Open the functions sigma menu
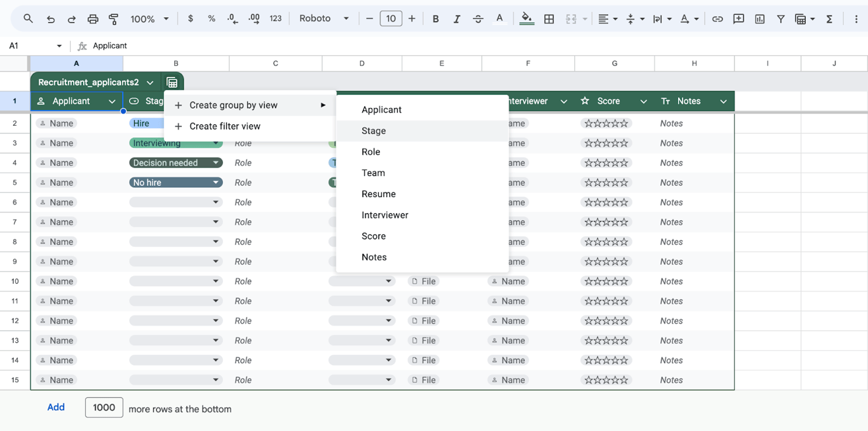 [829, 19]
